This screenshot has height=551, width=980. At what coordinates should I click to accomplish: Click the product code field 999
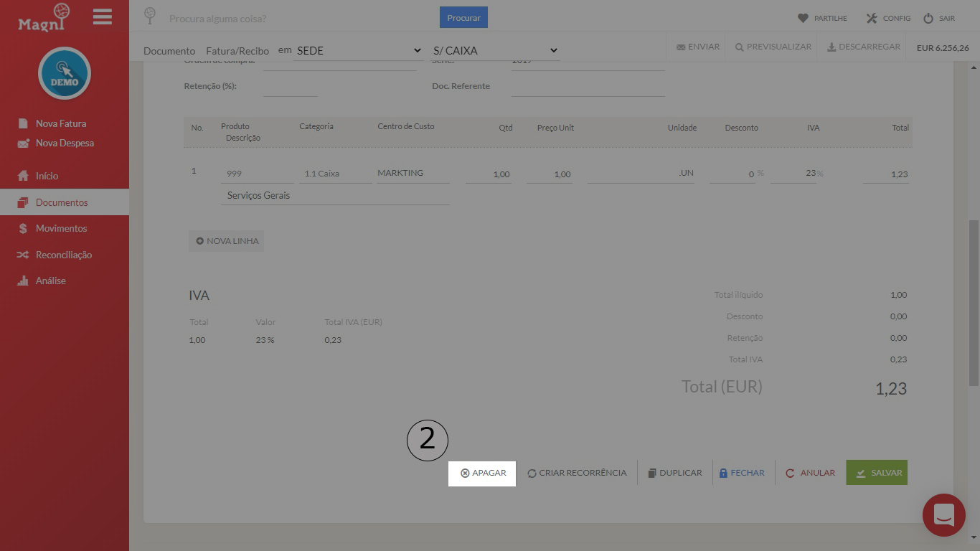[x=258, y=174]
